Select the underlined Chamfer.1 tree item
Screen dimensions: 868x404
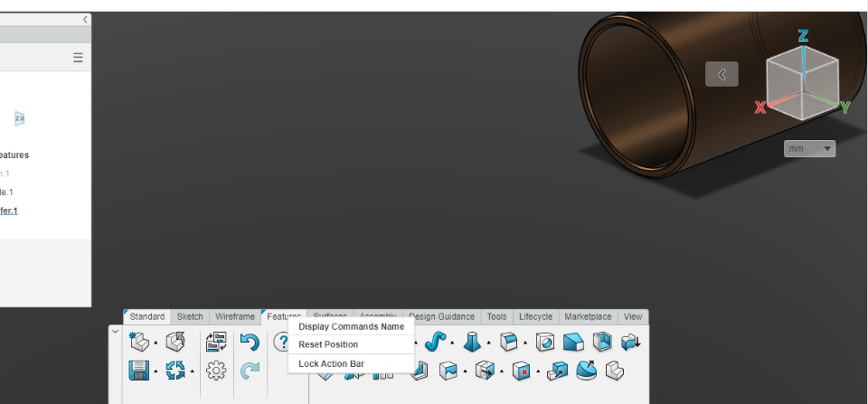(8, 211)
